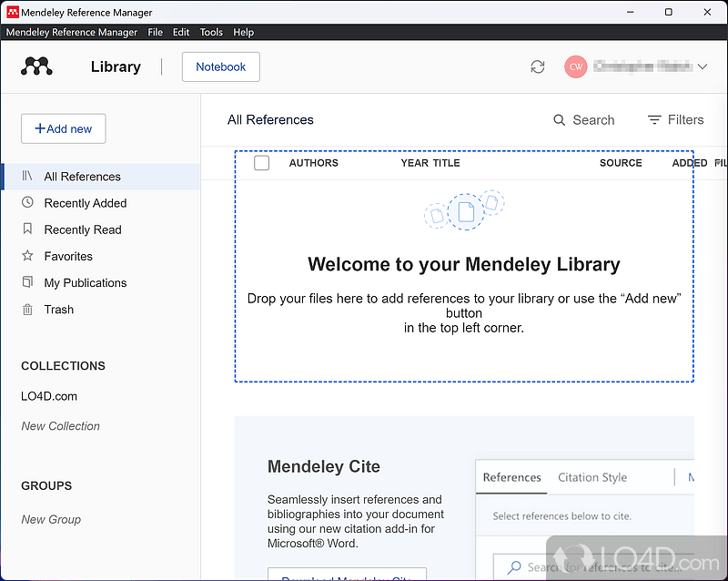
Task: Expand the account dropdown chevron
Action: (702, 66)
